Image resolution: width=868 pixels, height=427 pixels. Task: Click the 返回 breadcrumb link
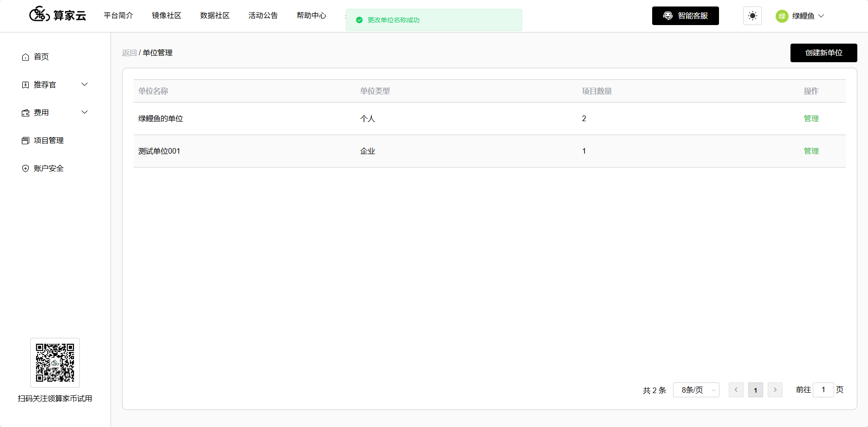pyautogui.click(x=129, y=53)
